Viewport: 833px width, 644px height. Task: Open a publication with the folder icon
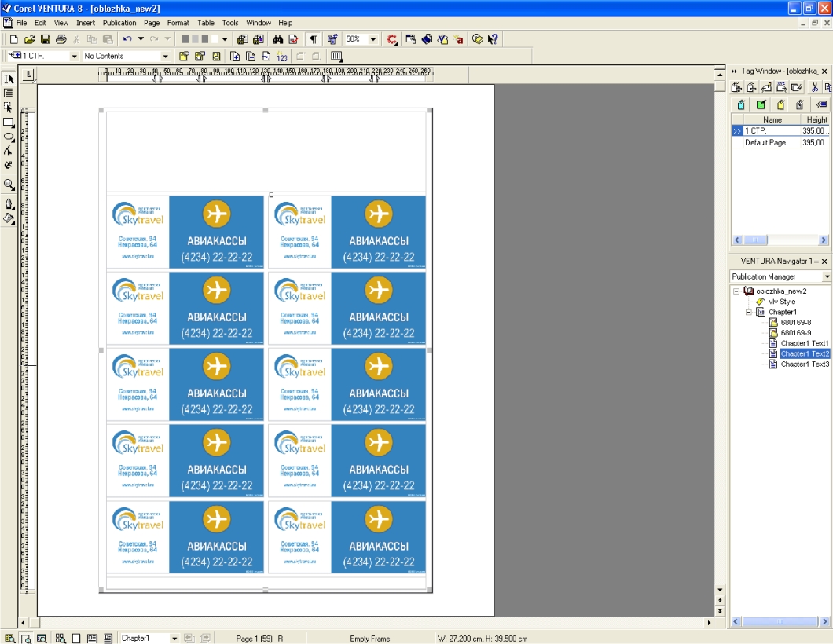30,39
